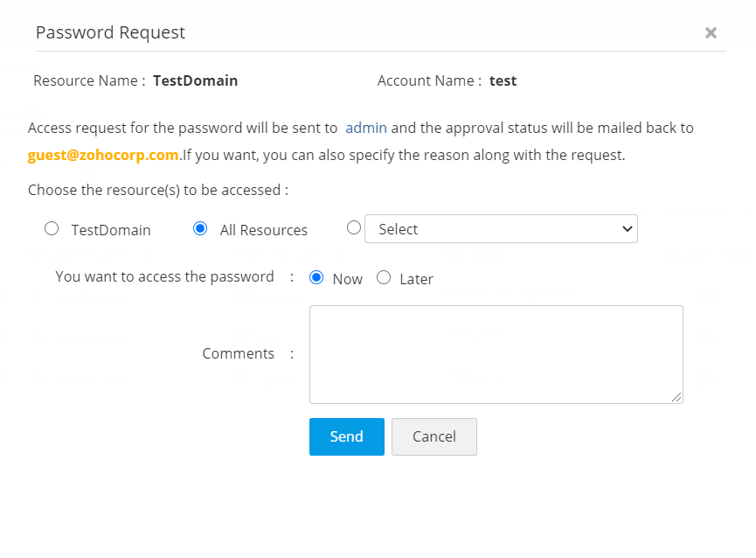Click the Now label text
Viewport: 756px width, 558px height.
[x=347, y=279]
